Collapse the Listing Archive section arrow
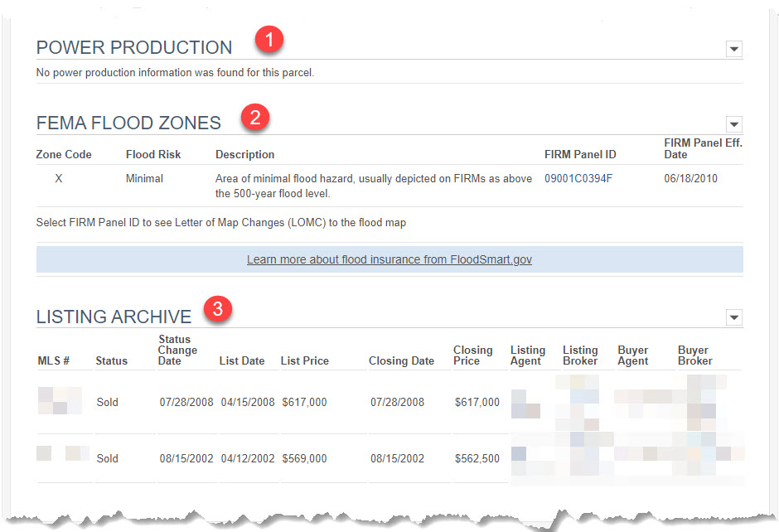779x532 pixels. (x=733, y=317)
